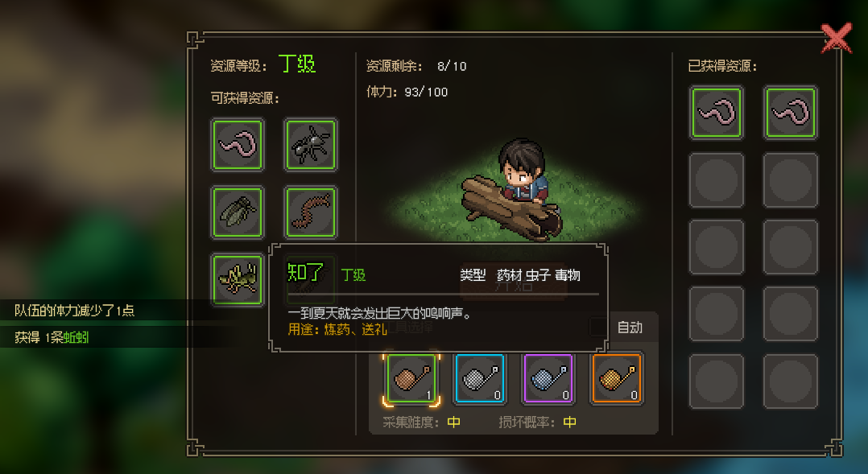Select the earthworm resource icon
Screen dimensions: 868x474
238,145
